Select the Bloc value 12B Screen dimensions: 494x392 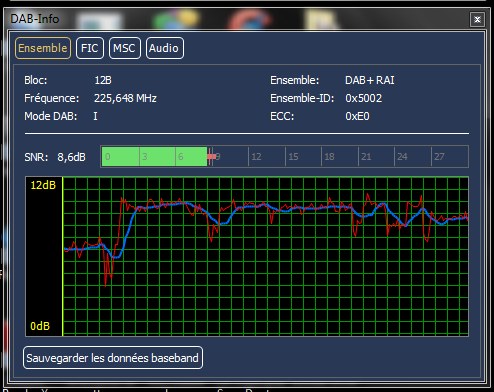[x=103, y=80]
